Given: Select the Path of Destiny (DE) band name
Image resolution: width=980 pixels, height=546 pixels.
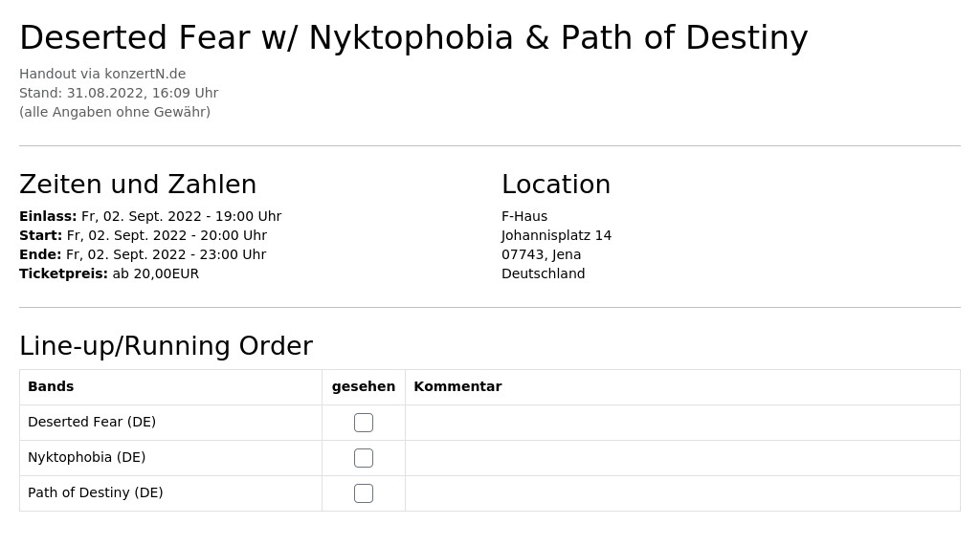Looking at the screenshot, I should (x=96, y=492).
